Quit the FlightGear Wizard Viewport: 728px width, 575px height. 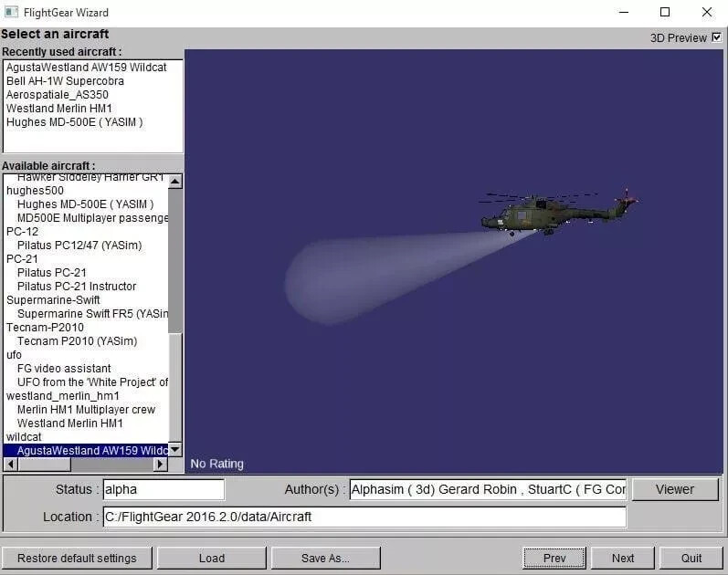click(691, 558)
